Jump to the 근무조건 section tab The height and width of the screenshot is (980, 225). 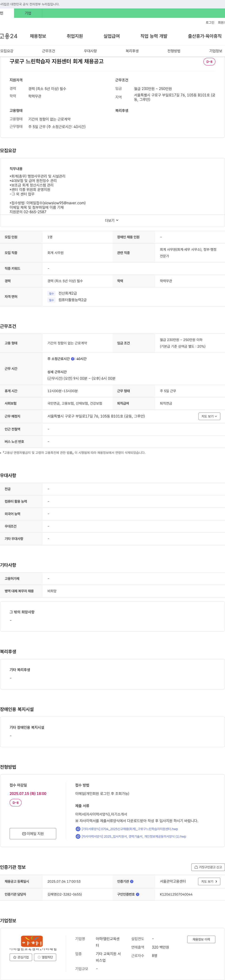pos(49,51)
